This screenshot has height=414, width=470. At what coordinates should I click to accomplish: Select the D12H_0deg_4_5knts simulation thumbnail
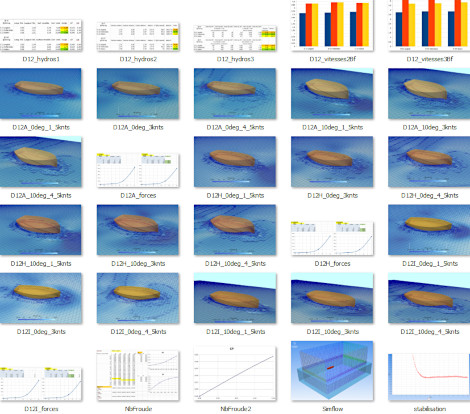(x=429, y=162)
